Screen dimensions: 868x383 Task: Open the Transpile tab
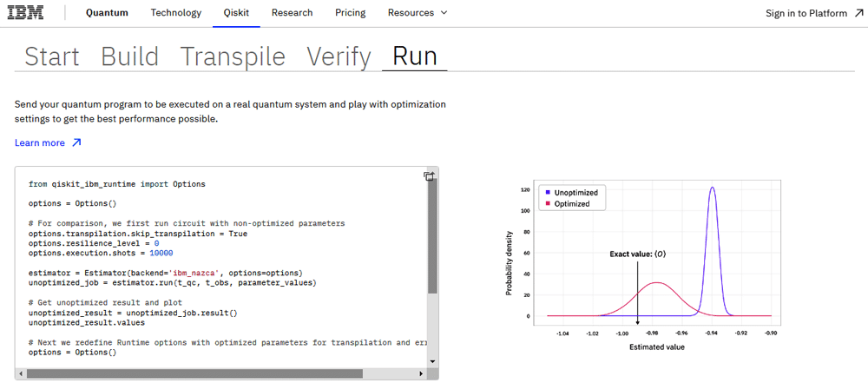click(x=233, y=56)
